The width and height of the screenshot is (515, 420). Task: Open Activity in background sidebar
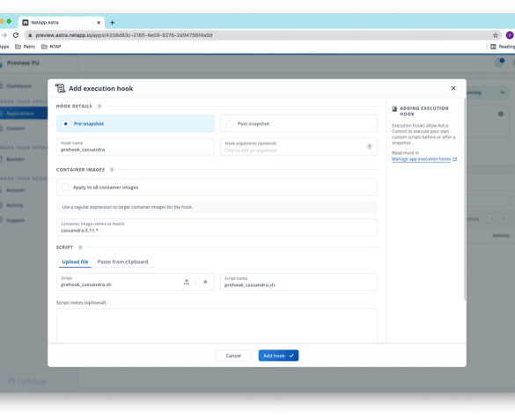coord(14,205)
